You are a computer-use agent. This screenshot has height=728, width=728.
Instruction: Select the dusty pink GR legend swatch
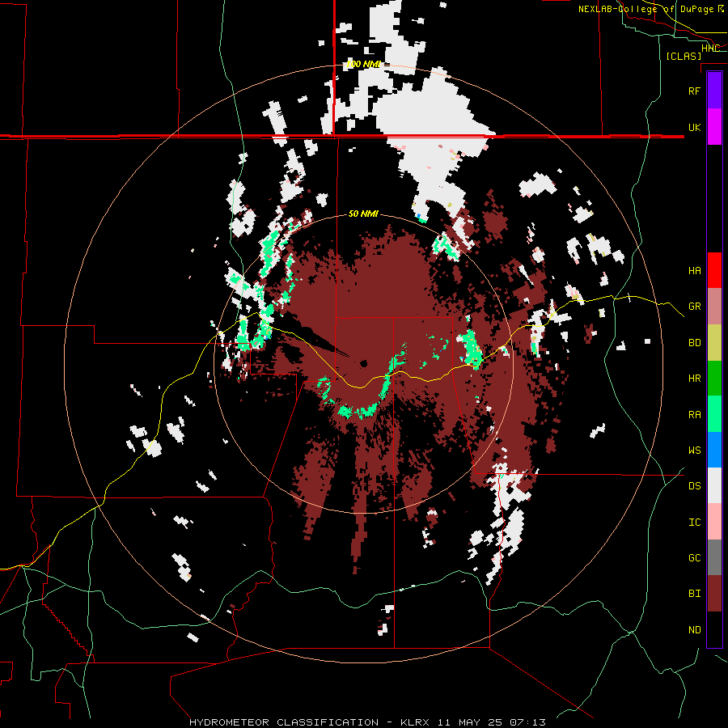point(714,307)
